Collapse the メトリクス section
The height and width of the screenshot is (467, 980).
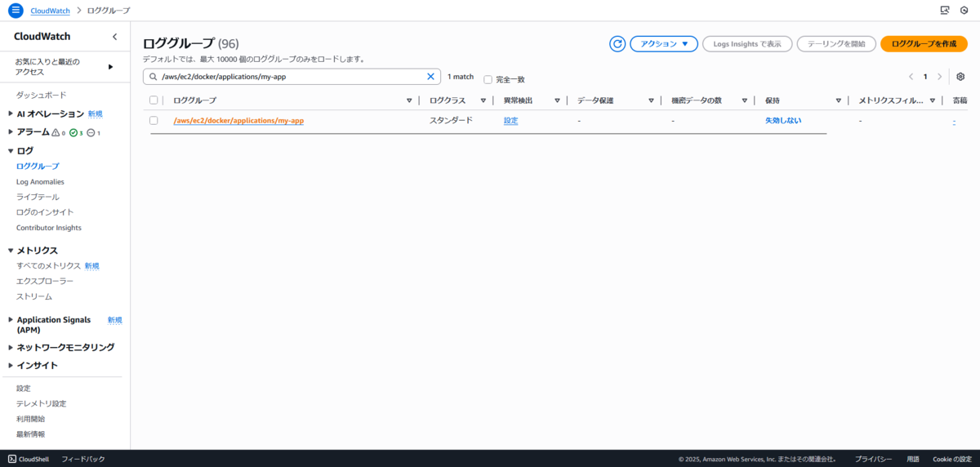point(11,251)
